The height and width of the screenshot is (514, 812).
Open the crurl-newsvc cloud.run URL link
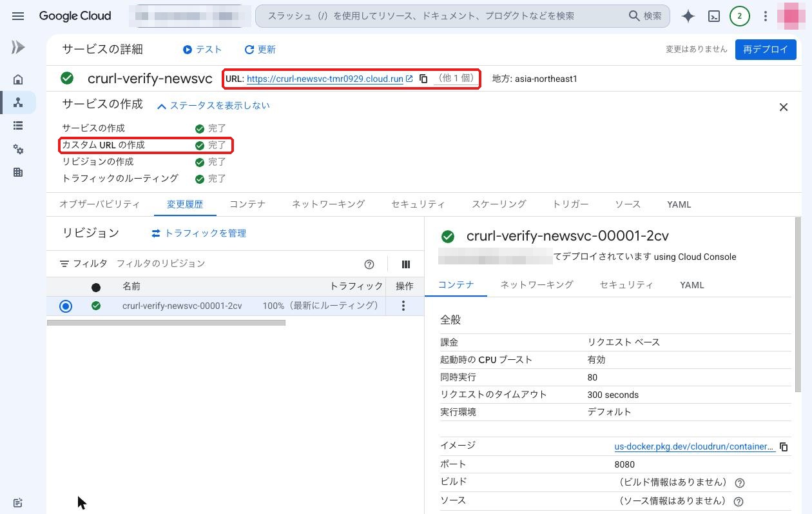(325, 79)
